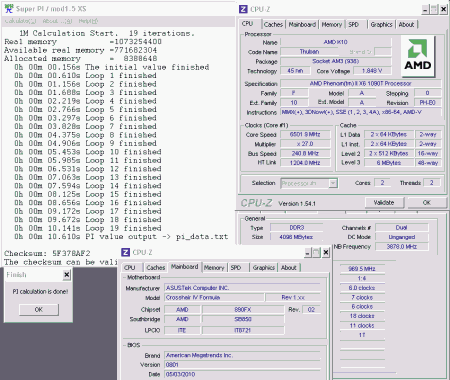Select CPU tab in the Mainboard CPU-Z window
This screenshot has height=380, width=450.
point(130,268)
